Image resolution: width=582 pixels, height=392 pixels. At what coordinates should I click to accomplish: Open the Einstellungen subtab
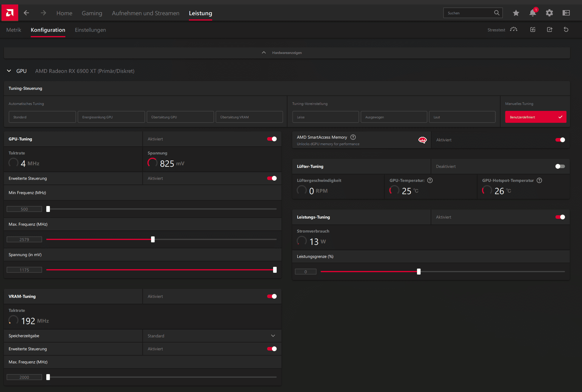point(90,30)
